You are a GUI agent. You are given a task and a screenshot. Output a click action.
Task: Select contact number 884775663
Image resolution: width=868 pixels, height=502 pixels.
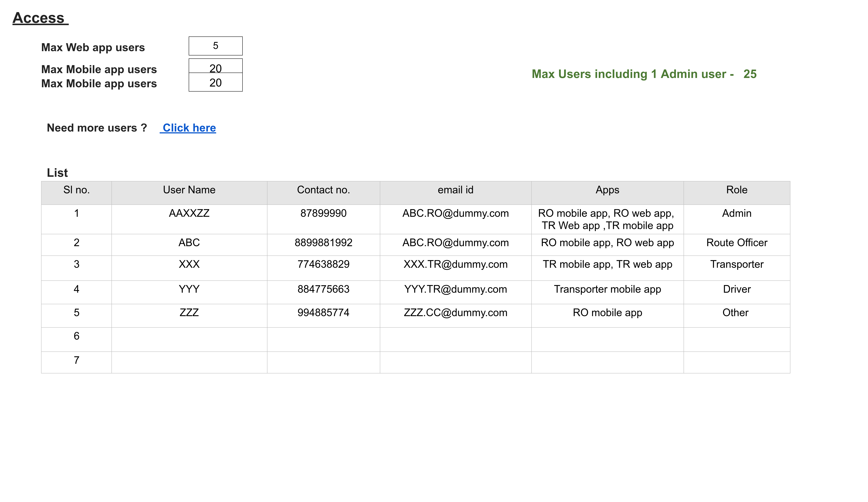pyautogui.click(x=323, y=289)
